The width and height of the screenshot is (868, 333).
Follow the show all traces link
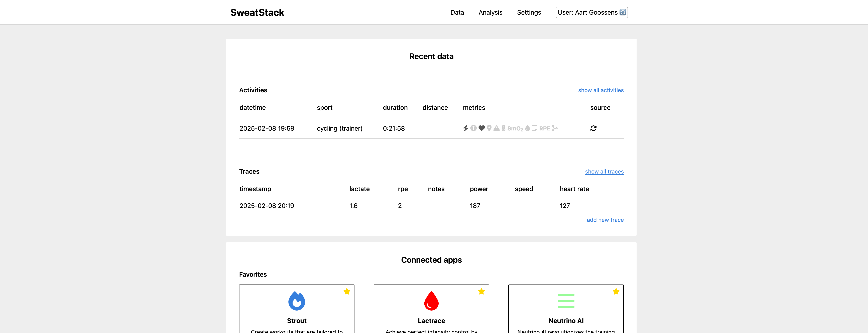pos(604,172)
